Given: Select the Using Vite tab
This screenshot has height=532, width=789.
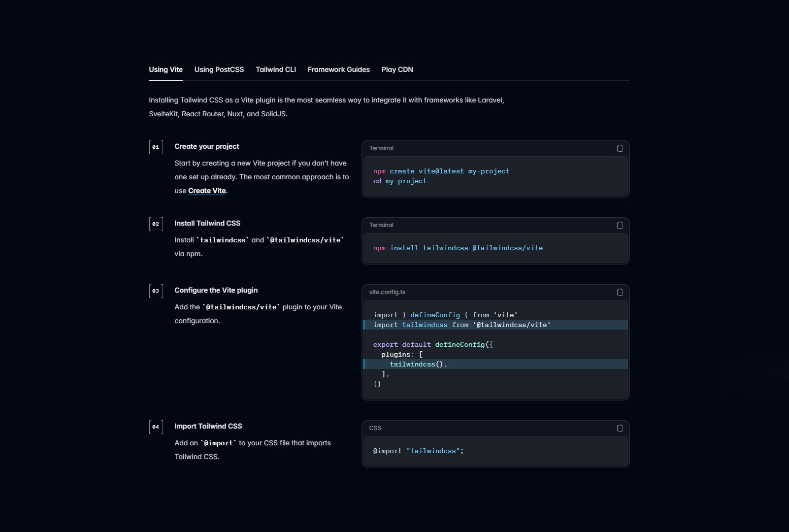Looking at the screenshot, I should 165,69.
